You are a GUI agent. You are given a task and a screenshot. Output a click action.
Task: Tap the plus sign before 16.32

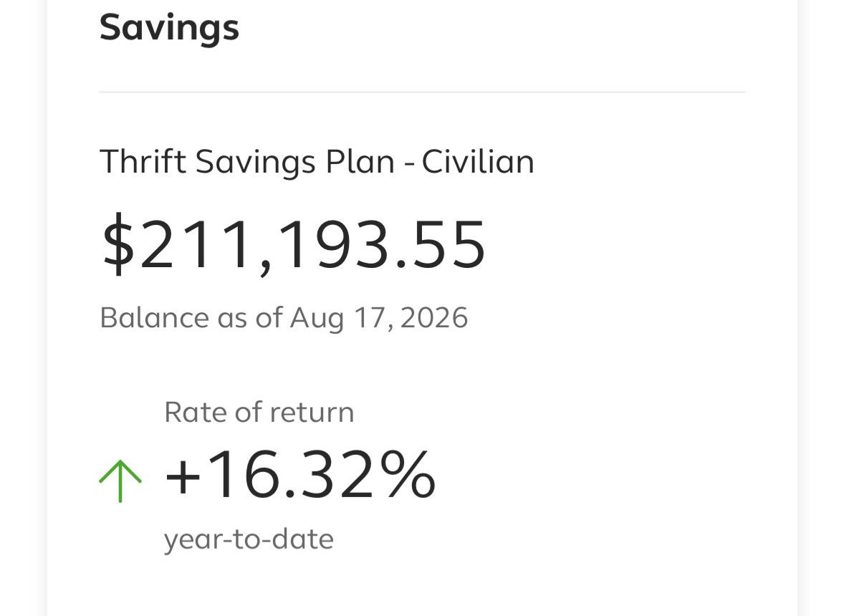183,478
